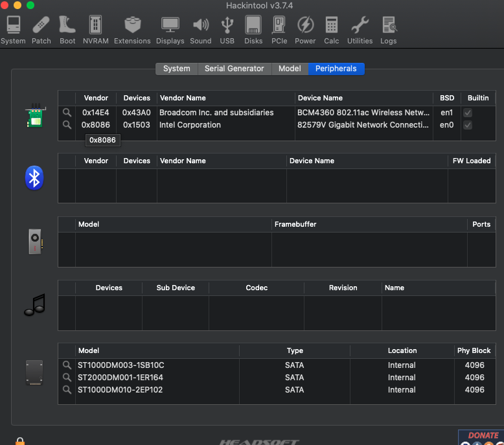Switch to the Serial Generator tab

coord(235,69)
